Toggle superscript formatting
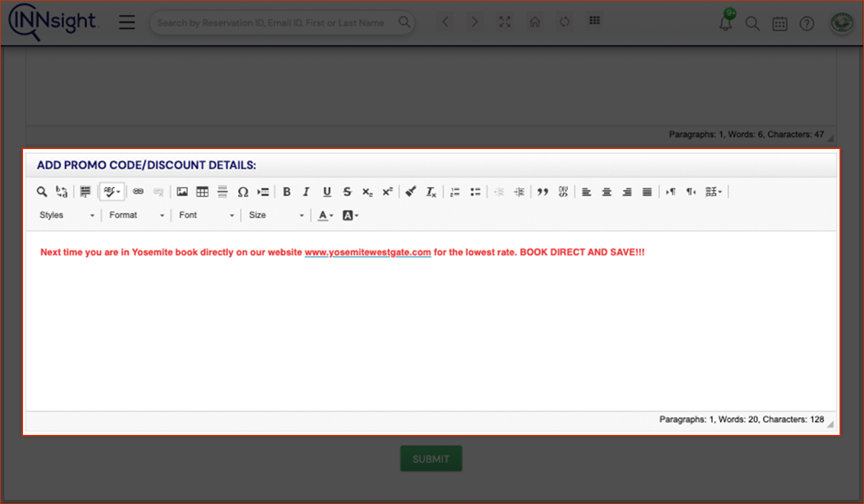 (387, 192)
